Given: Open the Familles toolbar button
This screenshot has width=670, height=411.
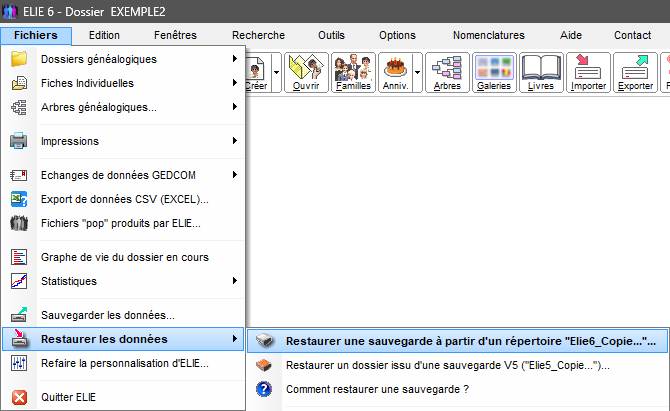Looking at the screenshot, I should (x=353, y=73).
